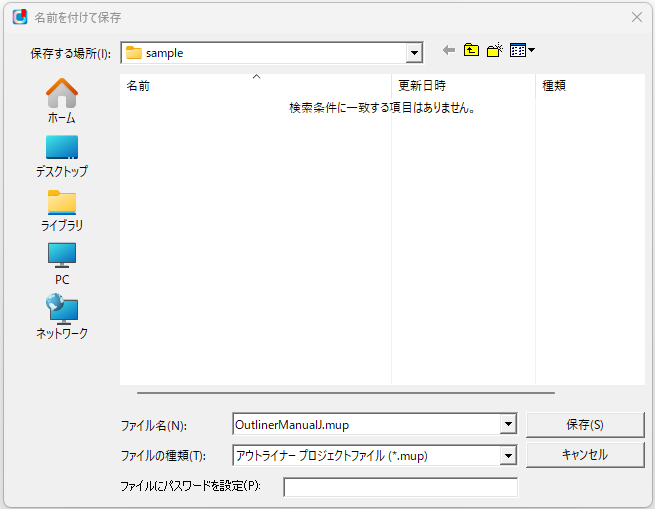Viewport: 655px width, 509px height.
Task: Close the 名前を付けて保存 dialog
Action: (x=637, y=17)
